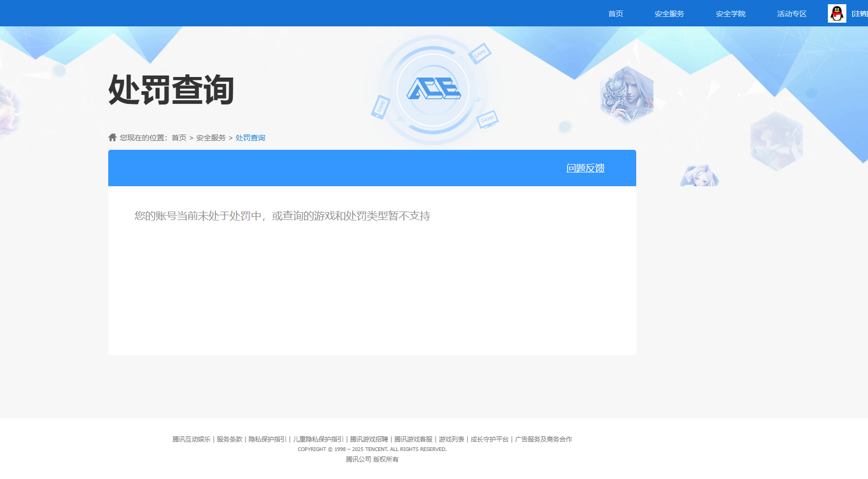
Task: Click 首页 in the breadcrumb trail
Action: (x=180, y=137)
